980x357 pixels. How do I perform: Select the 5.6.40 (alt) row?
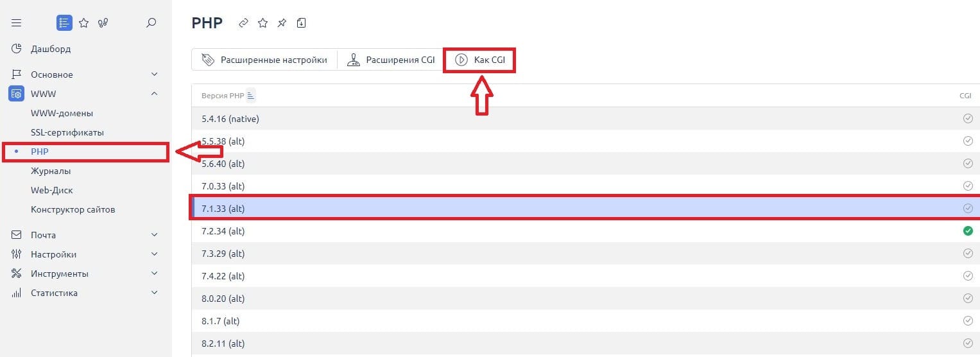pyautogui.click(x=585, y=164)
